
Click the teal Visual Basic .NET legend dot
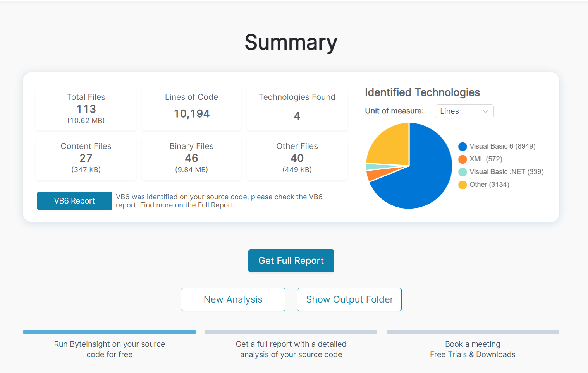click(462, 172)
